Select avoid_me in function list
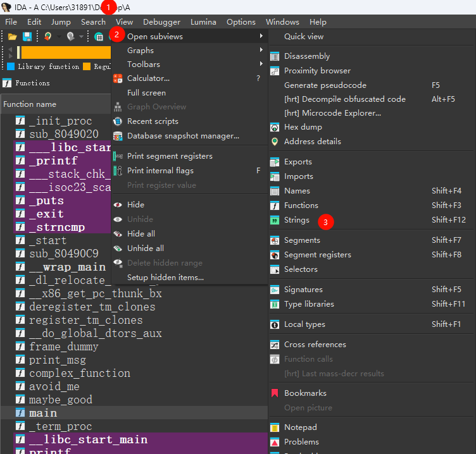Viewport: 476px width, 454px height. pos(54,387)
